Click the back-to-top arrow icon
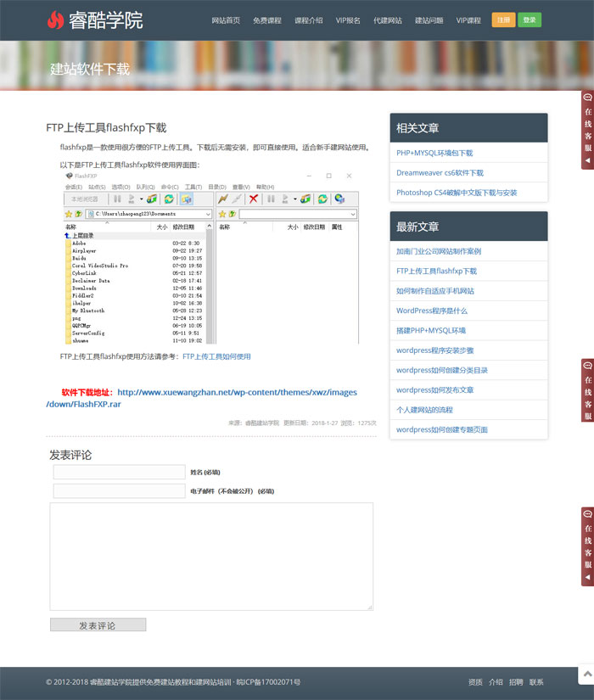This screenshot has height=700, width=594. coord(587,674)
